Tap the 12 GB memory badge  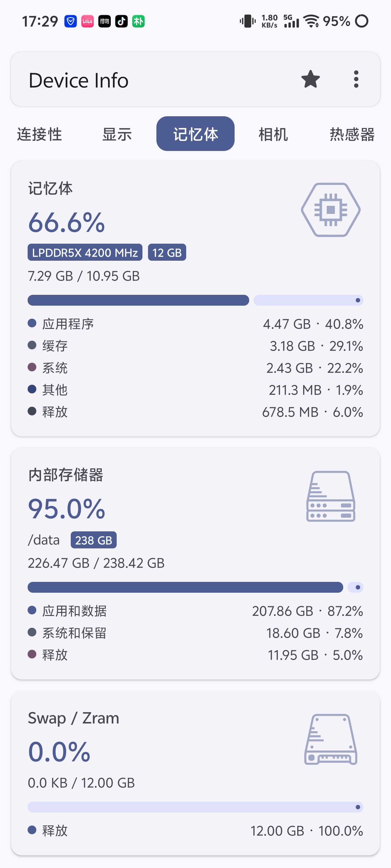(167, 252)
